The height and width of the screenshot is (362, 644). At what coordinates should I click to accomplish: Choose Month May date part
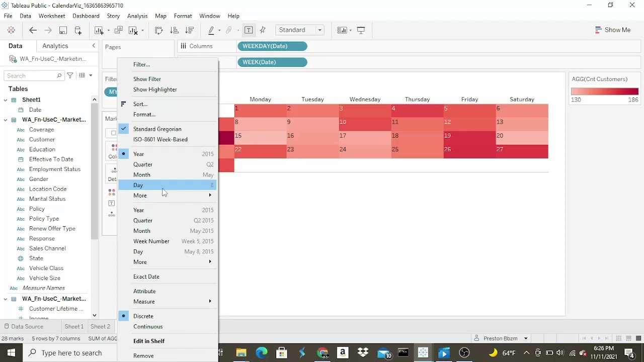coord(168,175)
